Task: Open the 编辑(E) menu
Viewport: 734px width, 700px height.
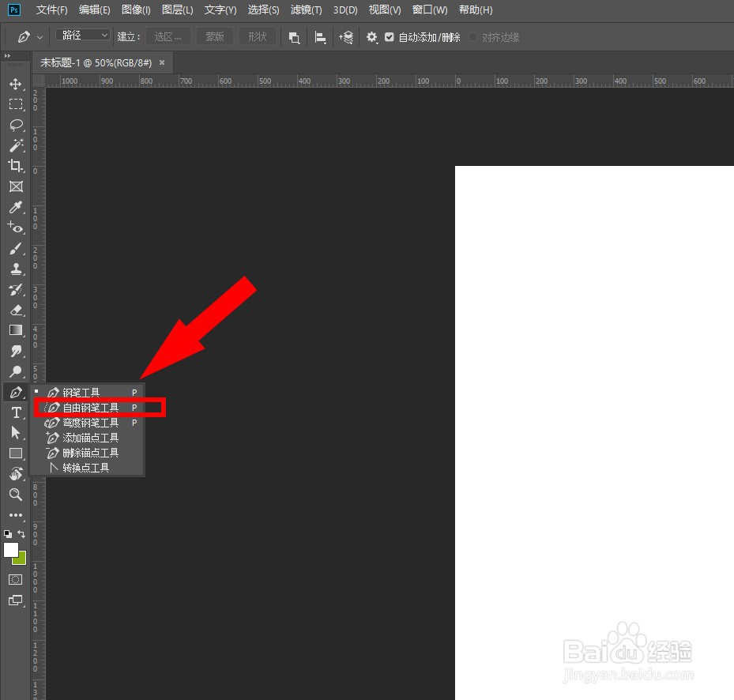Action: tap(95, 9)
